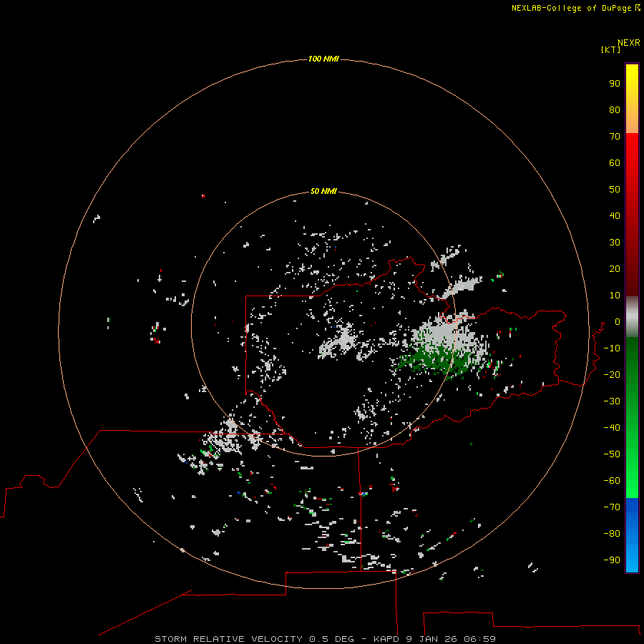This screenshot has height=644, width=644.
Task: Click the -20 value on the velocity scale
Action: point(612,375)
